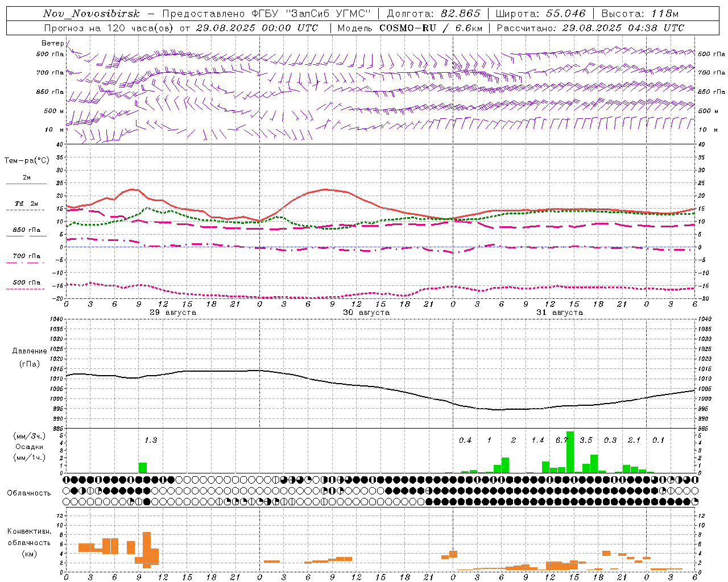This screenshot has height=582, width=728.
Task: Click the 3-hour precipitation value "2.1"
Action: 634,440
